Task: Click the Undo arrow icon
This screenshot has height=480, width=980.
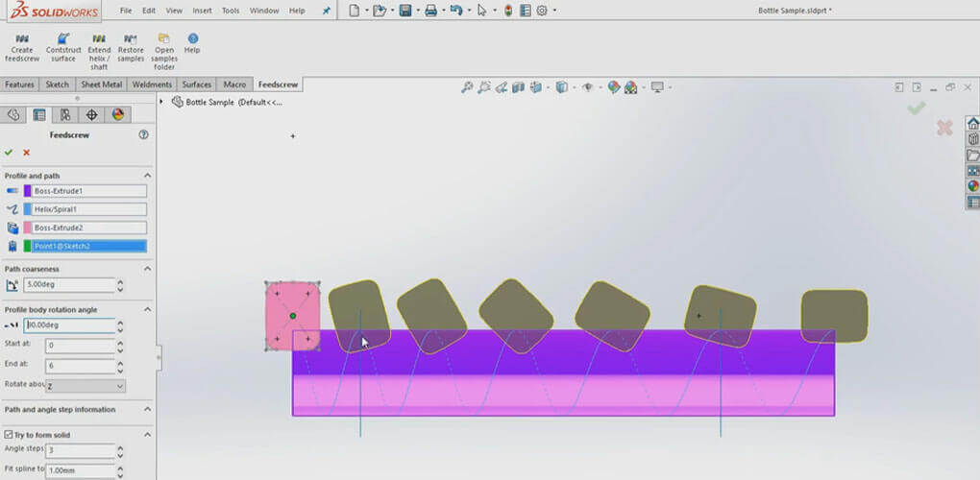Action: pos(456,11)
